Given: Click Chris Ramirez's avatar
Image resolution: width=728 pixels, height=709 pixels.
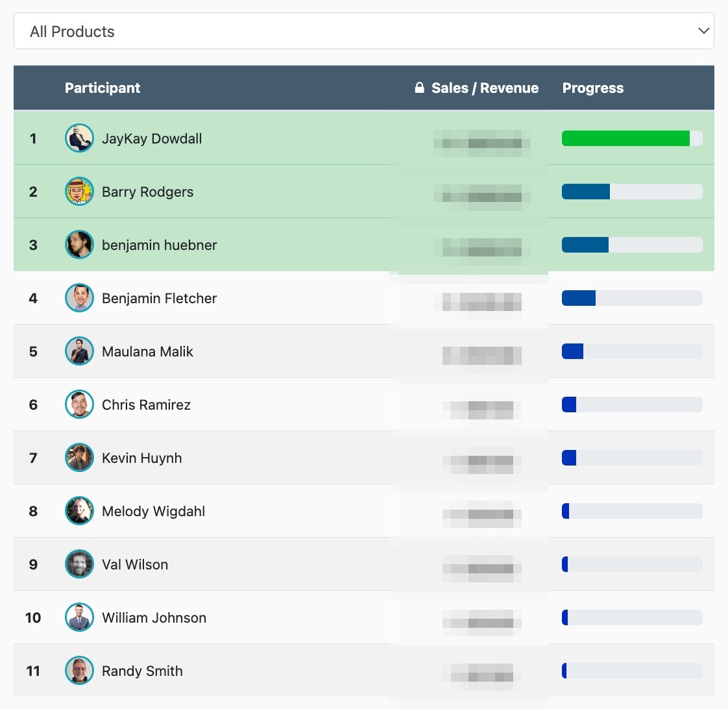Looking at the screenshot, I should coord(79,404).
